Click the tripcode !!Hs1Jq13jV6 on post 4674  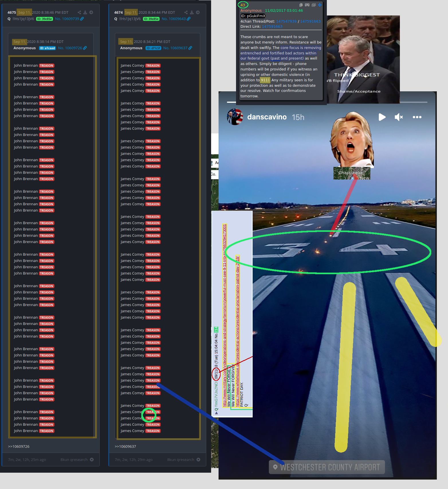coord(130,19)
